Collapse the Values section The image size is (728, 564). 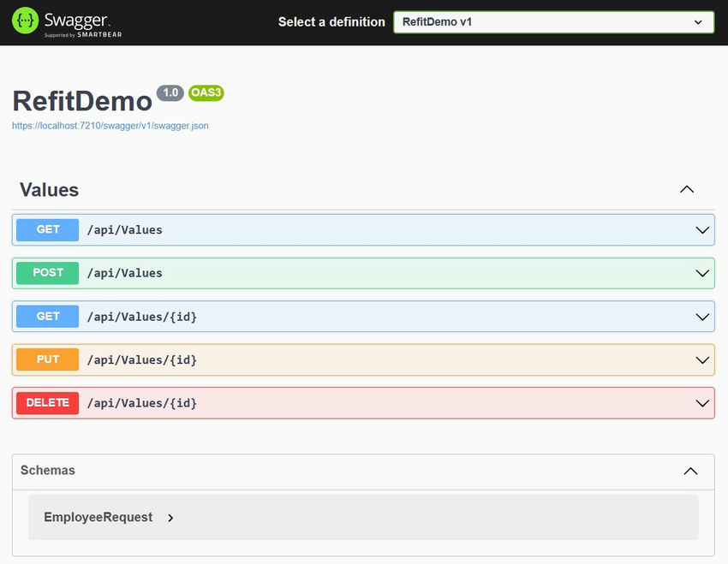click(687, 188)
